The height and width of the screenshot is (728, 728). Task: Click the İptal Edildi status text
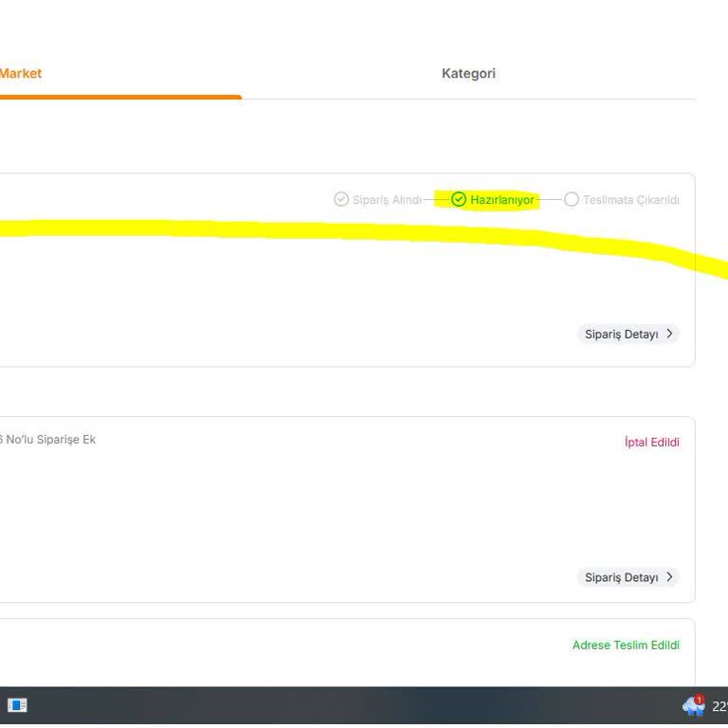point(652,442)
